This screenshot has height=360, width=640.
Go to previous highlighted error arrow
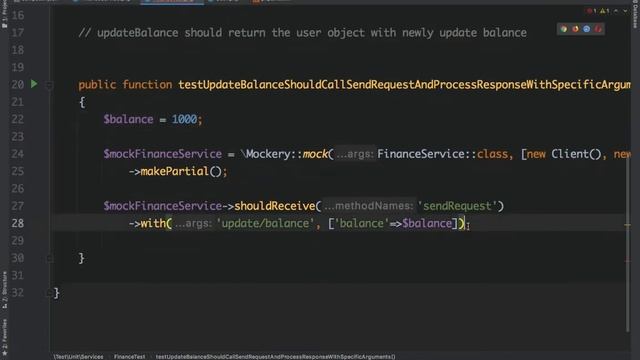click(x=616, y=11)
